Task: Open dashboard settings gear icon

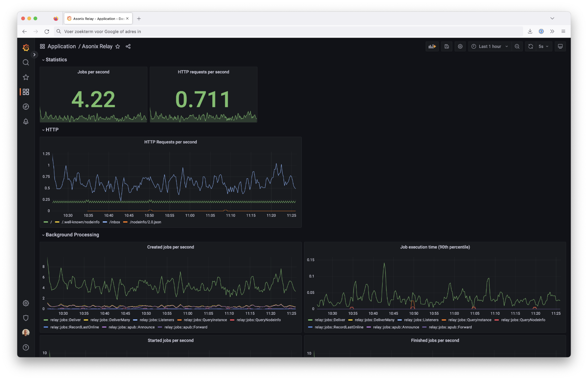Action: (460, 46)
